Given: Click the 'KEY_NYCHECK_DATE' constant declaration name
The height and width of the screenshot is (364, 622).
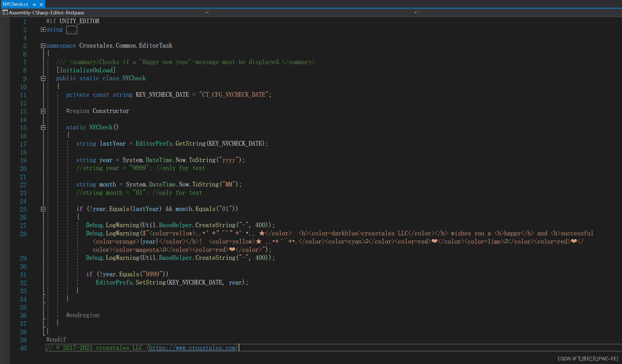Looking at the screenshot, I should (162, 95).
